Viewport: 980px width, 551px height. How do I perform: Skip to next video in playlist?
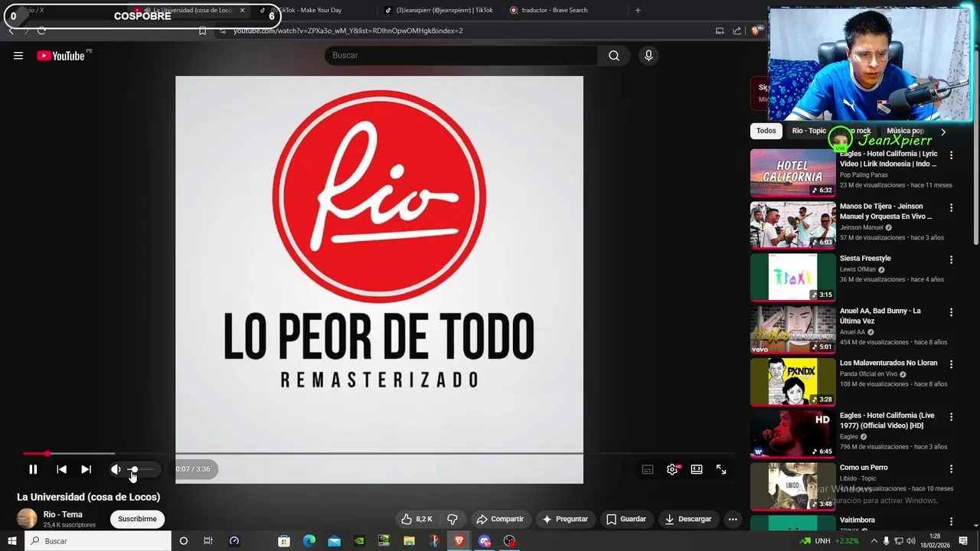86,469
